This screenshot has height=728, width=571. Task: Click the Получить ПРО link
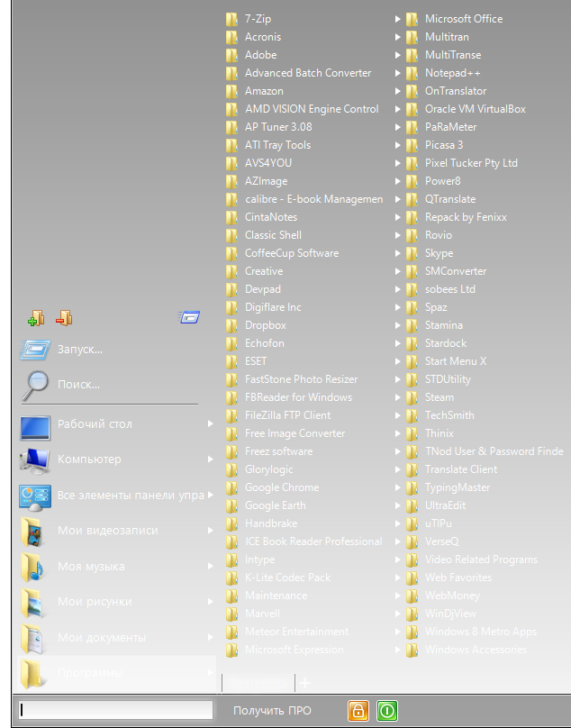click(x=272, y=710)
